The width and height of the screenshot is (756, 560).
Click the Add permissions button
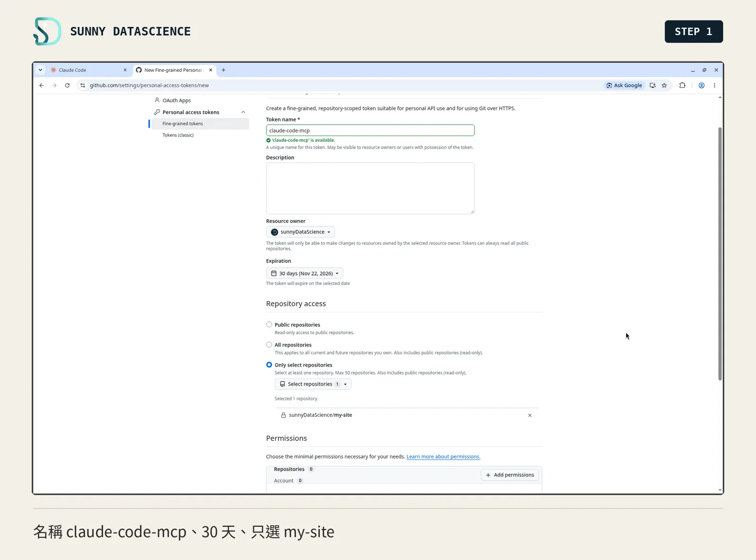pyautogui.click(x=510, y=475)
